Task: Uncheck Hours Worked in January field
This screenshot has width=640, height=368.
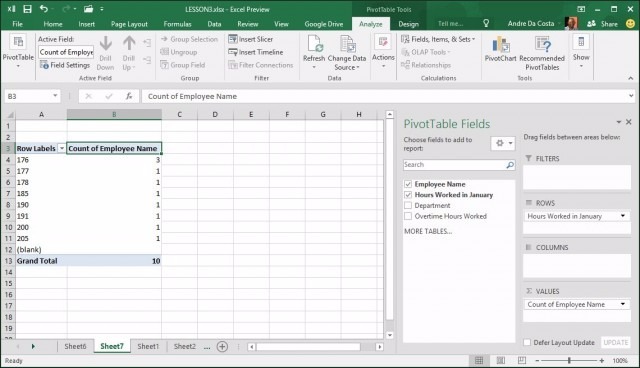Action: (x=408, y=195)
